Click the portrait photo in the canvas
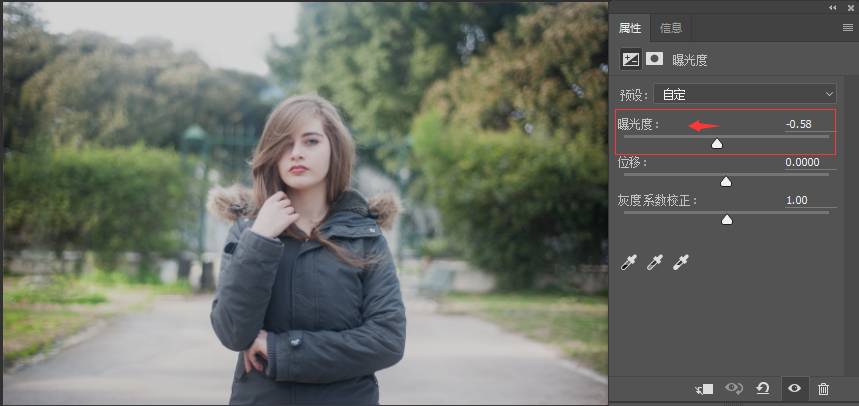The width and height of the screenshot is (859, 406). [x=305, y=203]
